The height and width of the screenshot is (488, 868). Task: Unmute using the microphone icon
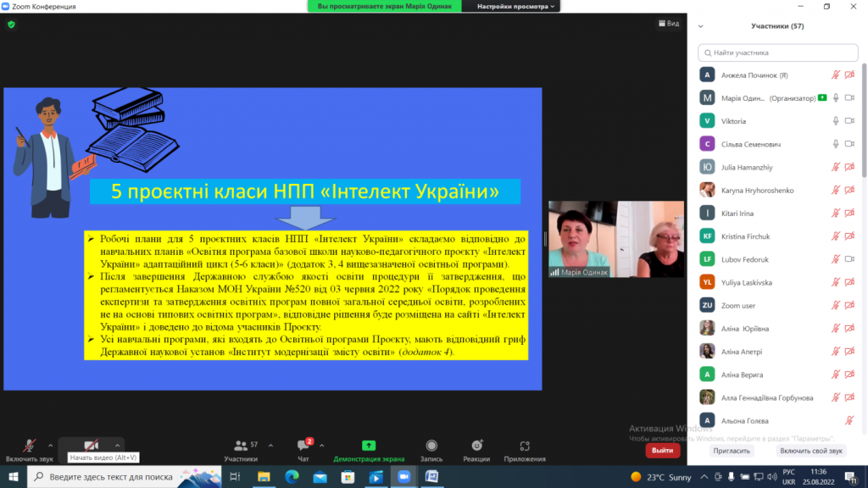point(30,446)
